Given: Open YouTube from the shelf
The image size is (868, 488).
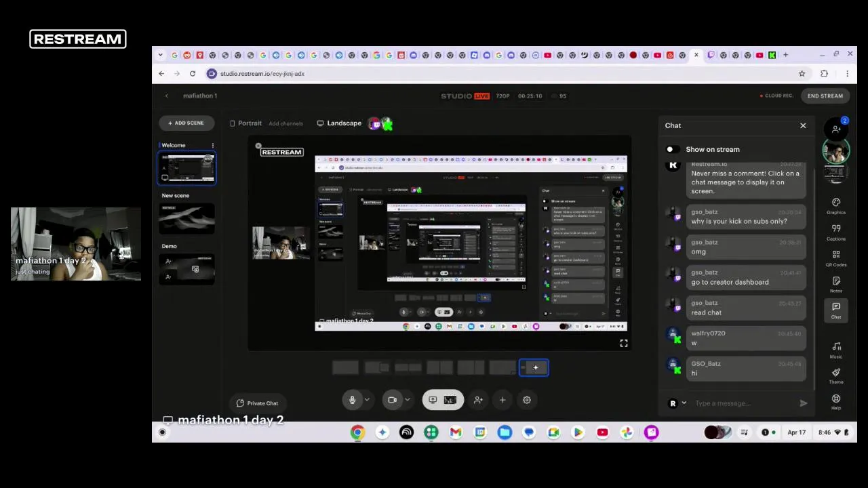Looking at the screenshot, I should 602,432.
